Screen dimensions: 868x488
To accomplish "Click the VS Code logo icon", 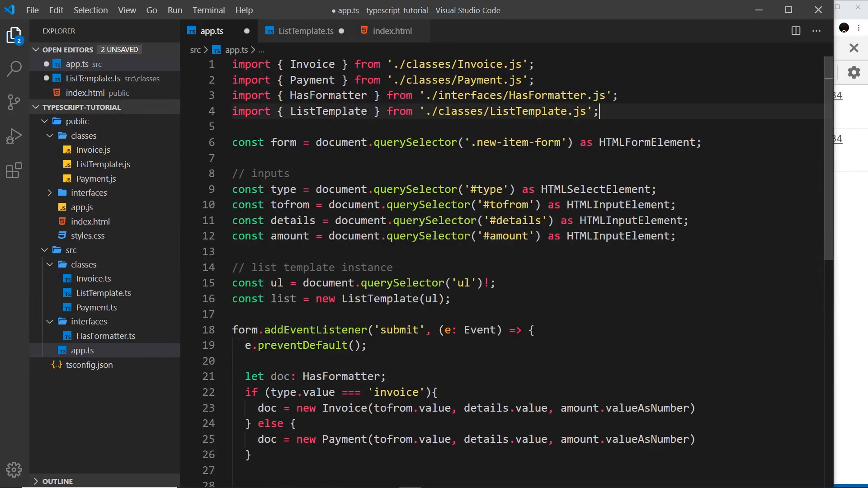I will click(9, 10).
